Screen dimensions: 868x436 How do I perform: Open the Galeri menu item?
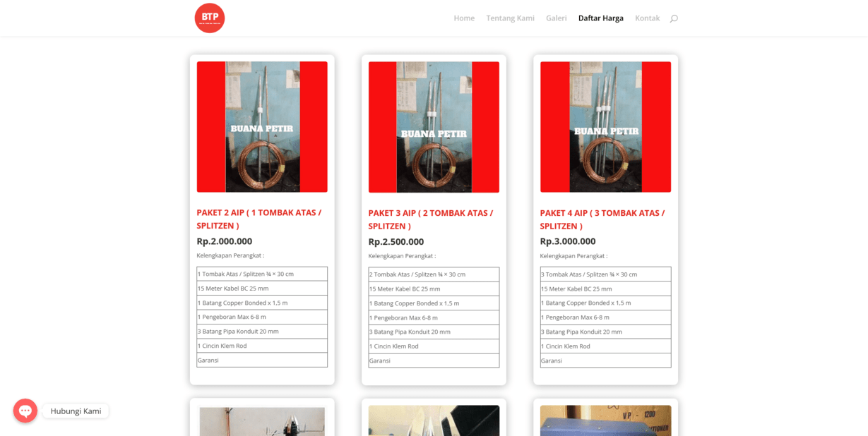coord(556,18)
